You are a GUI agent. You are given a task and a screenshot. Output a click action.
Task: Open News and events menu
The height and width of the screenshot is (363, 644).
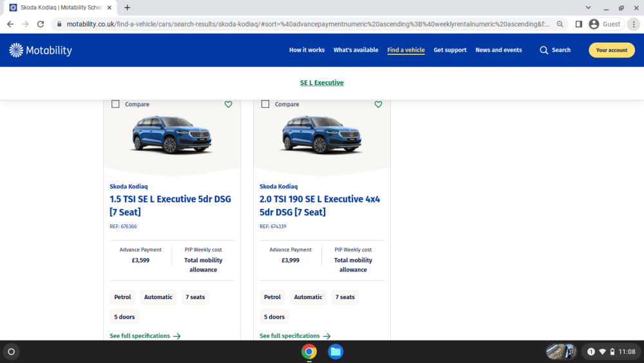(x=498, y=50)
